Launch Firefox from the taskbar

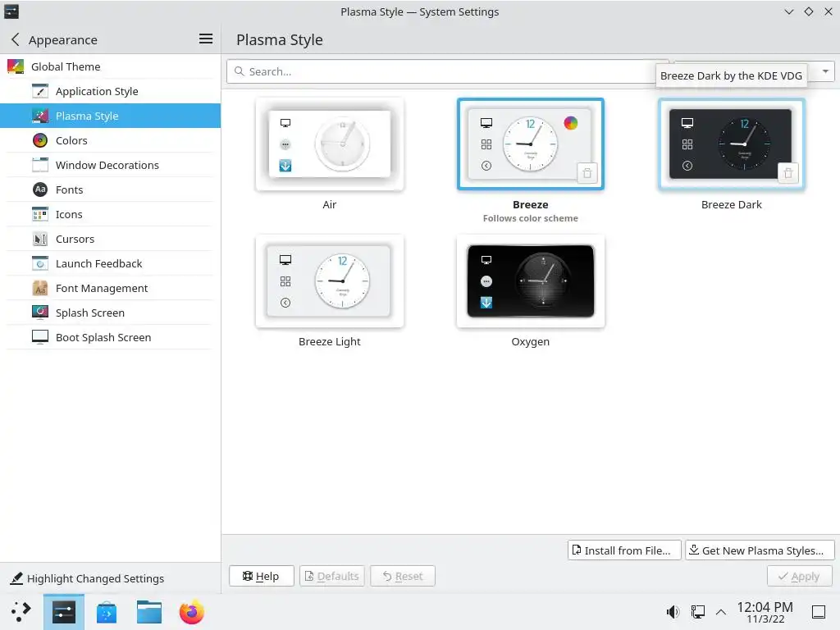click(x=192, y=612)
